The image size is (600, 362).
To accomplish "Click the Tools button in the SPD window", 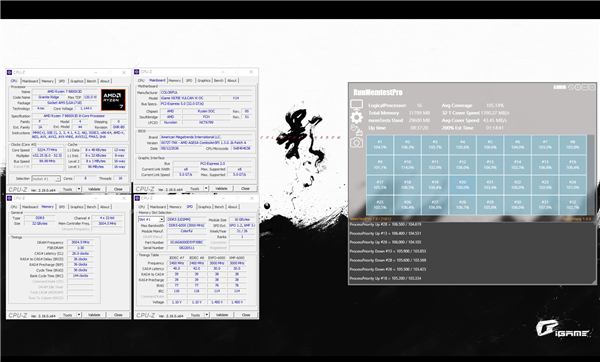I will click(x=196, y=315).
